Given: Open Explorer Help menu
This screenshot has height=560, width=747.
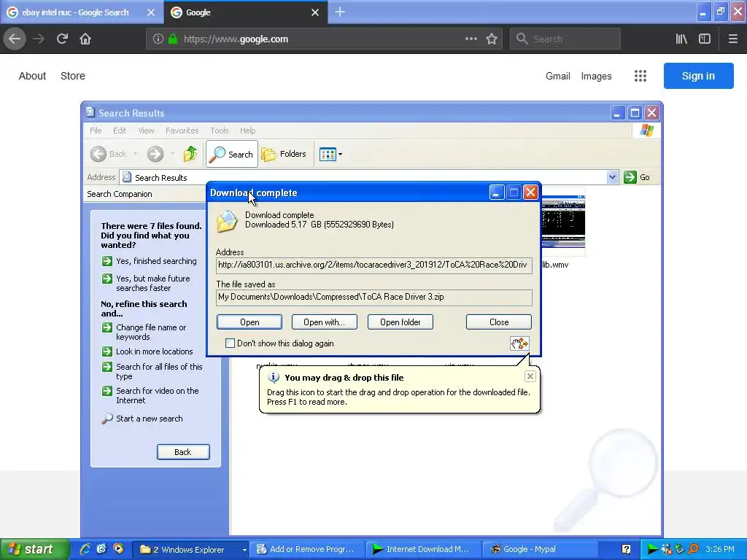Looking at the screenshot, I should point(248,131).
